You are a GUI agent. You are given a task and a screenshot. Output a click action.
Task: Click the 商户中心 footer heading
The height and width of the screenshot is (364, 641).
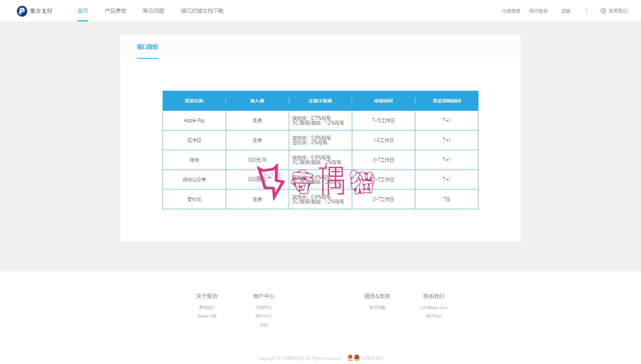pyautogui.click(x=264, y=296)
